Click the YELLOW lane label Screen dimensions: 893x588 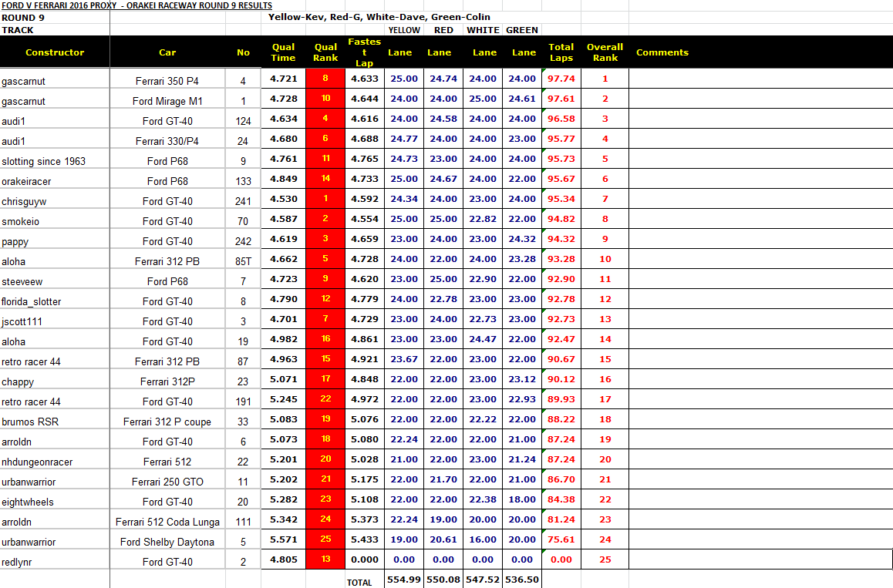(x=404, y=30)
